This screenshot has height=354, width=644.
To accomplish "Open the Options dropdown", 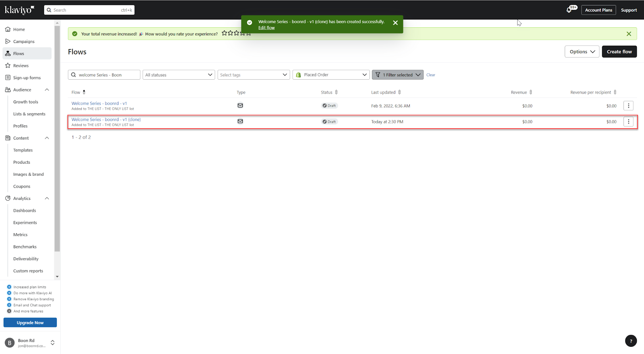I will pyautogui.click(x=582, y=51).
